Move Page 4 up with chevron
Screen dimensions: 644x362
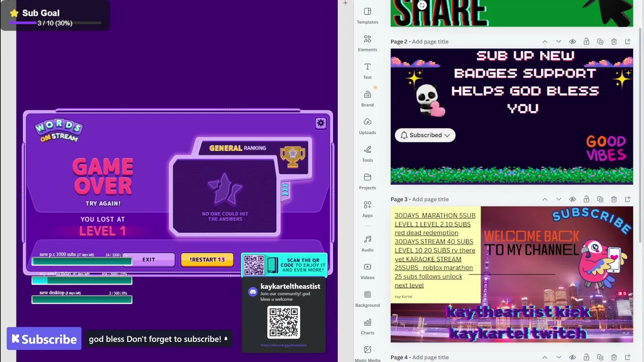coord(545,357)
